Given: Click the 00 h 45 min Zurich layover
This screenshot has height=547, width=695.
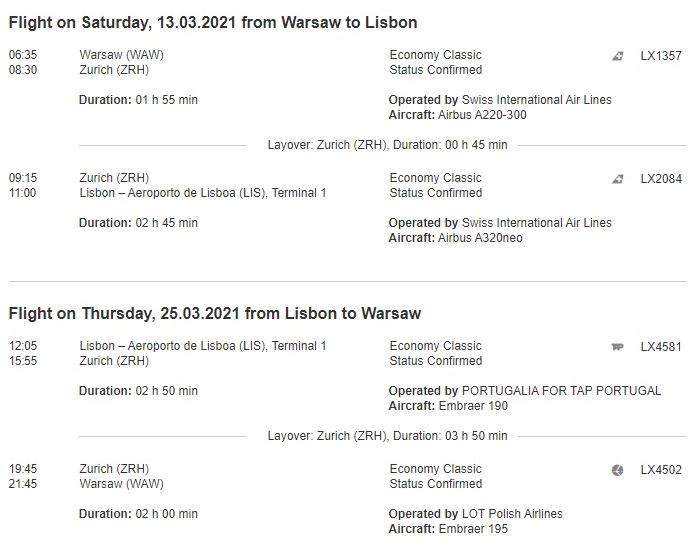Looking at the screenshot, I should click(387, 145).
